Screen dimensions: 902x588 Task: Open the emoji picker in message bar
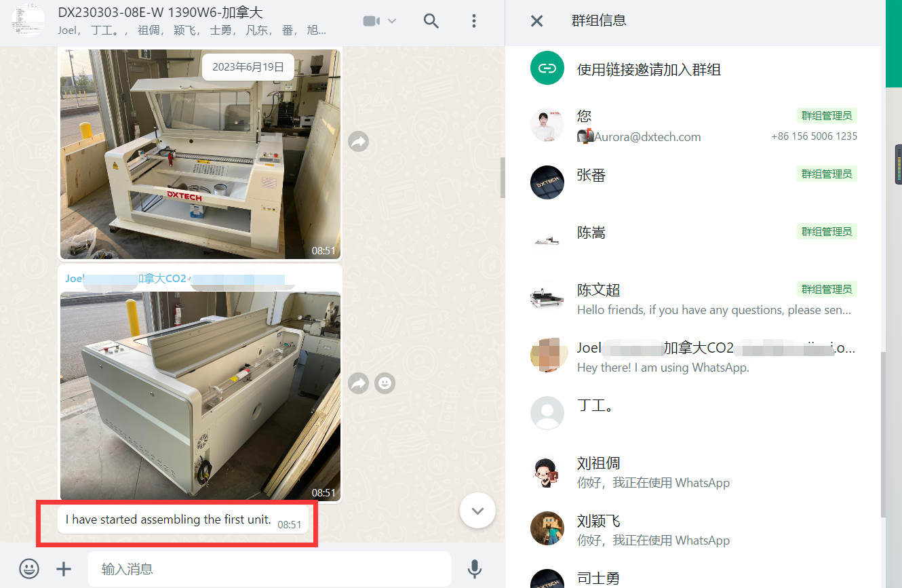(x=28, y=568)
